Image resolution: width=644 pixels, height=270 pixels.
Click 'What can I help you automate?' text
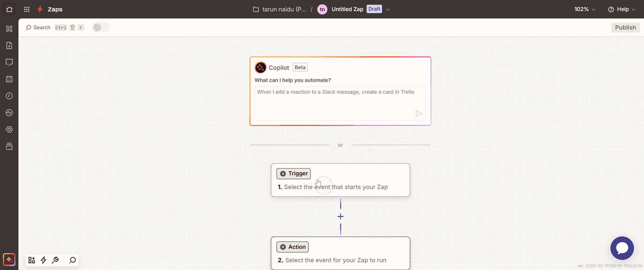(x=292, y=80)
